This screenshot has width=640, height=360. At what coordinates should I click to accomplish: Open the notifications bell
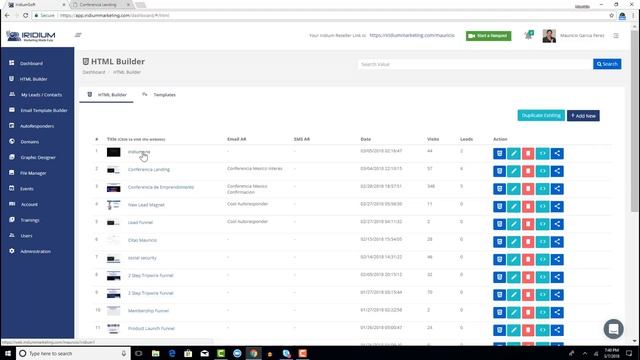click(528, 36)
